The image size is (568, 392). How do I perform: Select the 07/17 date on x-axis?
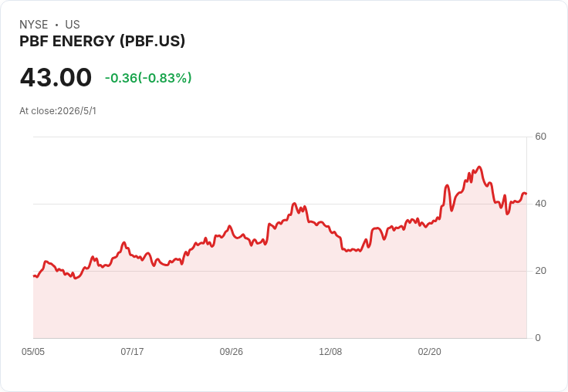point(132,351)
